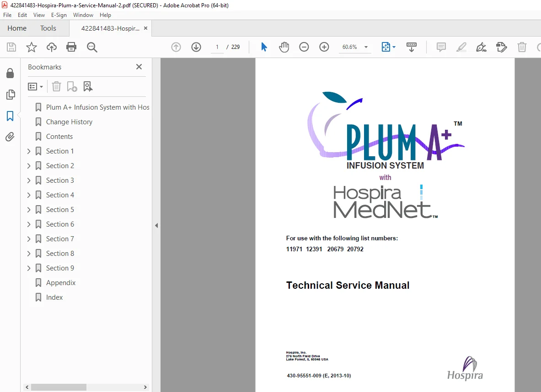Jump to Appendix bookmark
Screen dimensions: 541x392
pyautogui.click(x=61, y=283)
